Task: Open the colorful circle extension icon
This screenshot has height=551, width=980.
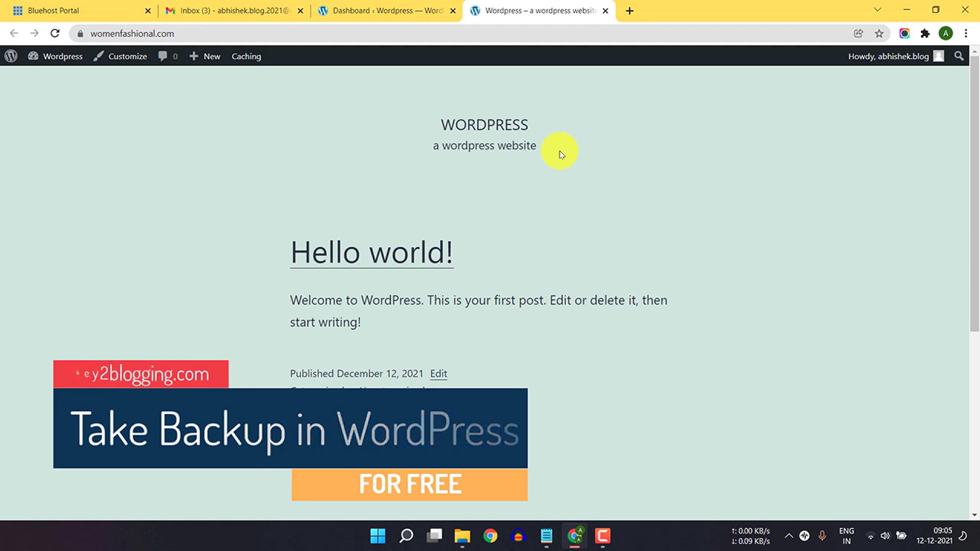Action: (x=904, y=34)
